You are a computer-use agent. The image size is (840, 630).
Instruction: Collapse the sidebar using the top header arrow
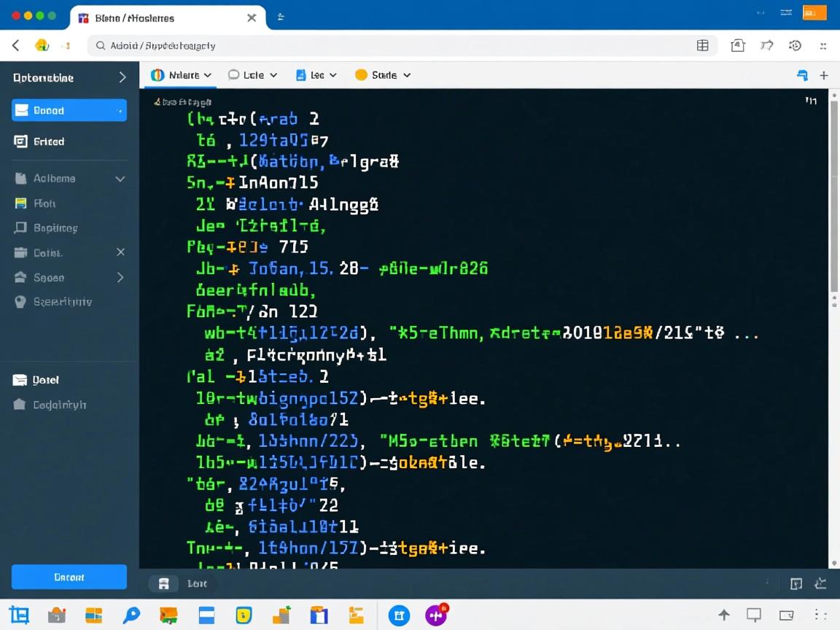(122, 77)
